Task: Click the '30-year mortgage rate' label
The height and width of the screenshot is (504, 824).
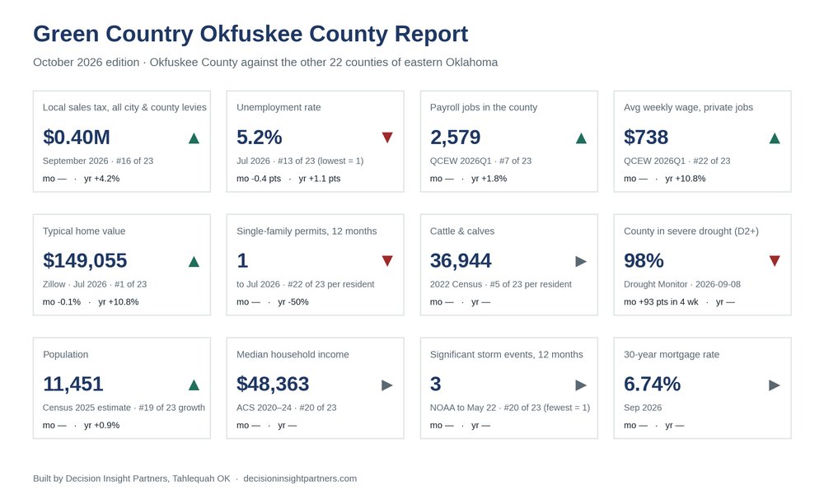Action: pyautogui.click(x=672, y=354)
